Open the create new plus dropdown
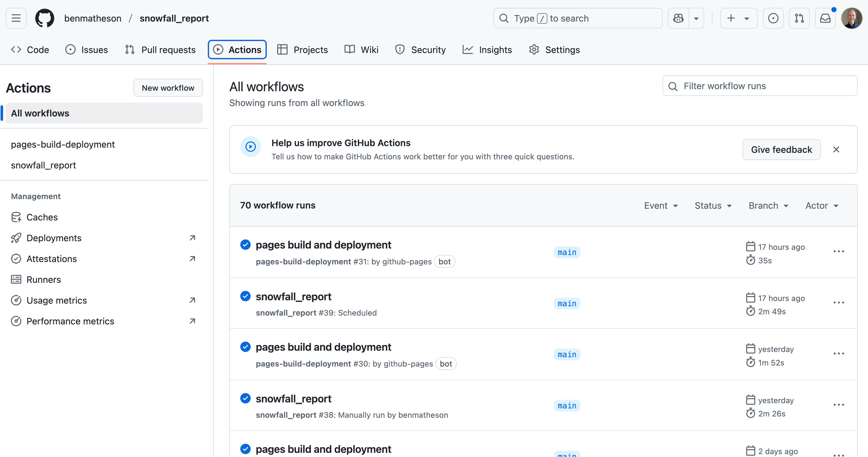 pyautogui.click(x=738, y=18)
